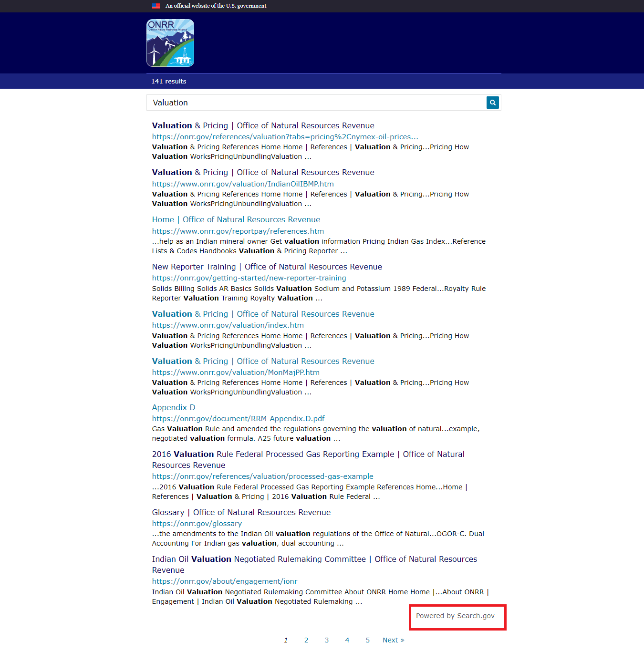Click inside the Valuation search field
The image size is (644, 662).
point(315,103)
